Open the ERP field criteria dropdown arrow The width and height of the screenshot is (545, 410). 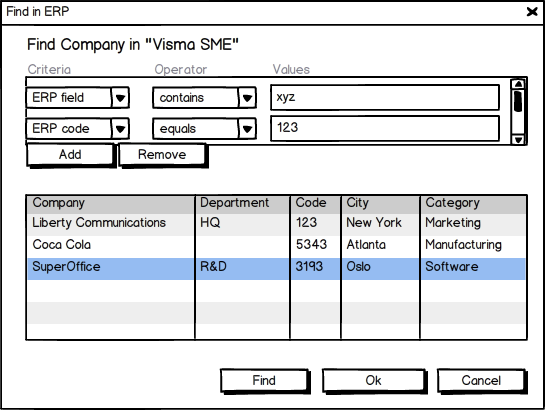coord(120,98)
